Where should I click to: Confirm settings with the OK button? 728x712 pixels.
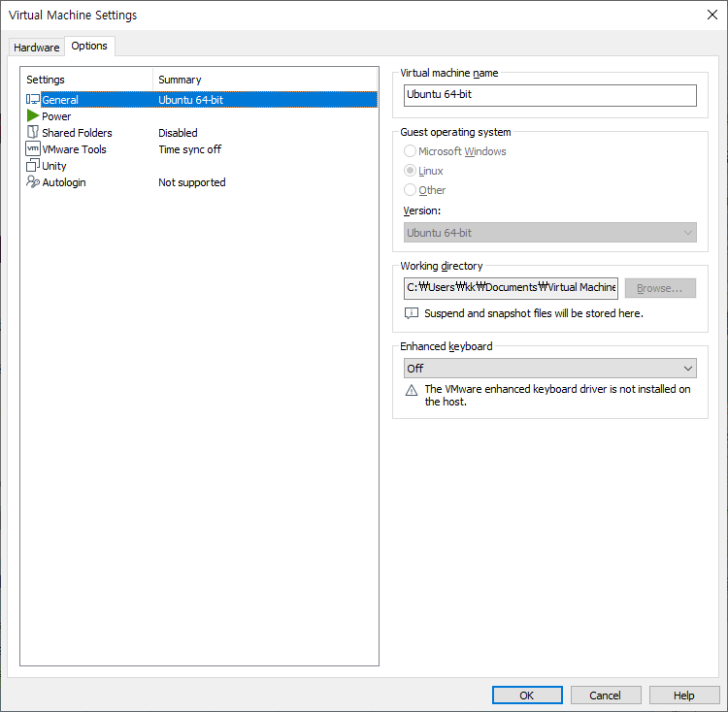[527, 695]
